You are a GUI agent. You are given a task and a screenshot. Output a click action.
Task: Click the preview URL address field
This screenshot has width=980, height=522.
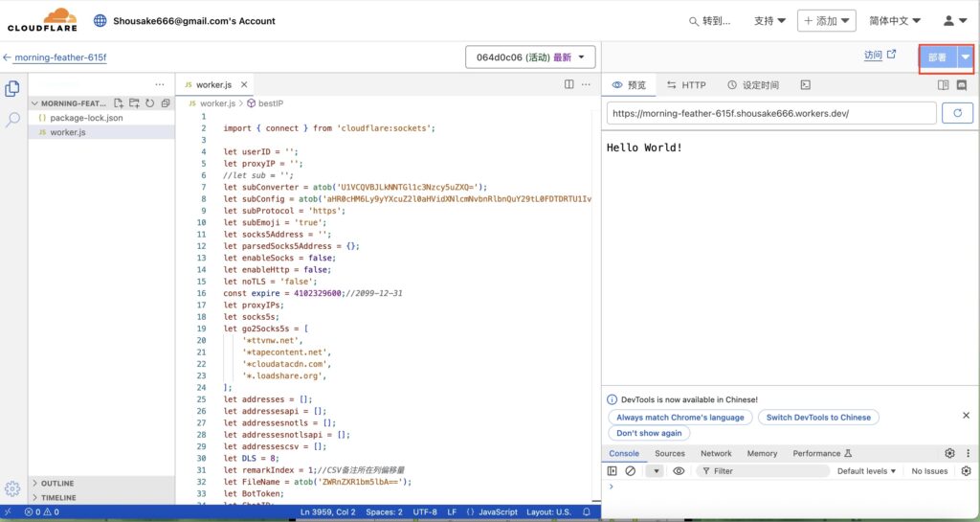pos(771,113)
